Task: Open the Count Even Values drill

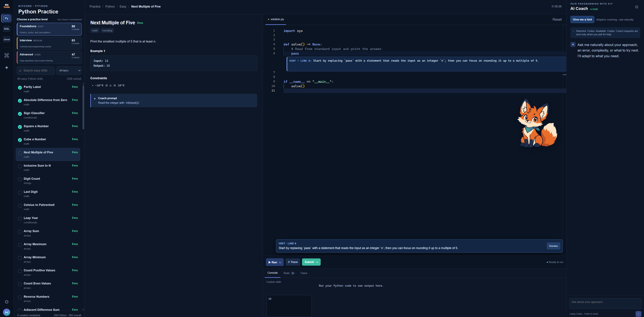Action: (48, 285)
